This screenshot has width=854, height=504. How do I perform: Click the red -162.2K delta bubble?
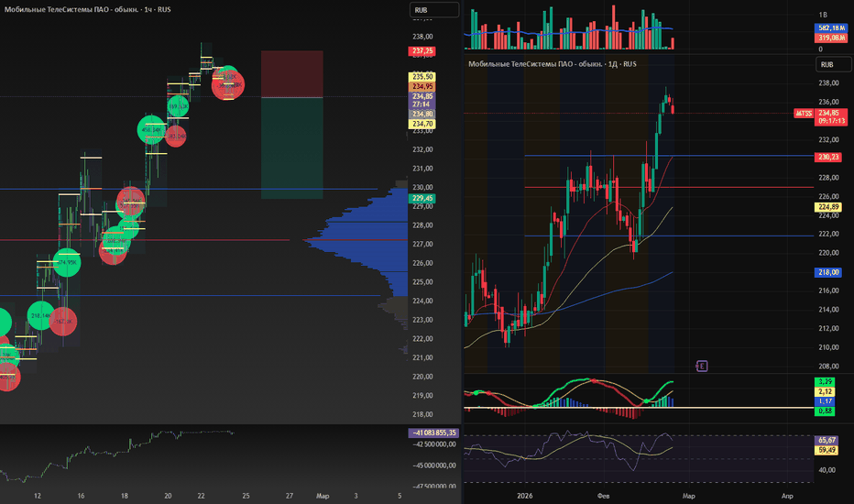(63, 322)
